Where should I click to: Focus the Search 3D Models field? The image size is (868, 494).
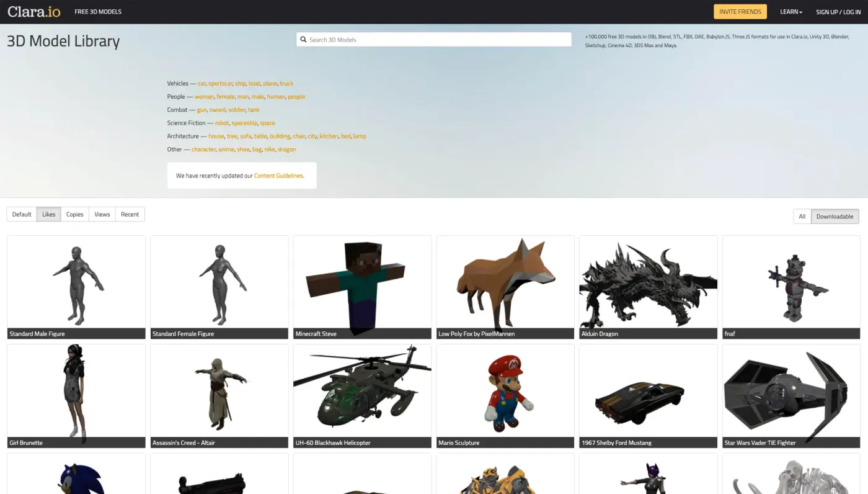434,40
